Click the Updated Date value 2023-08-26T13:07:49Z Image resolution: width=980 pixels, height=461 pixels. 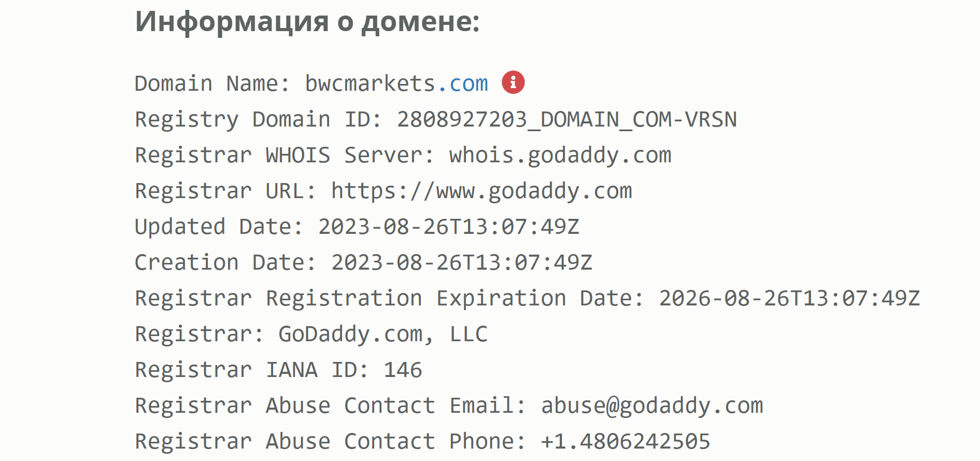coord(449,227)
